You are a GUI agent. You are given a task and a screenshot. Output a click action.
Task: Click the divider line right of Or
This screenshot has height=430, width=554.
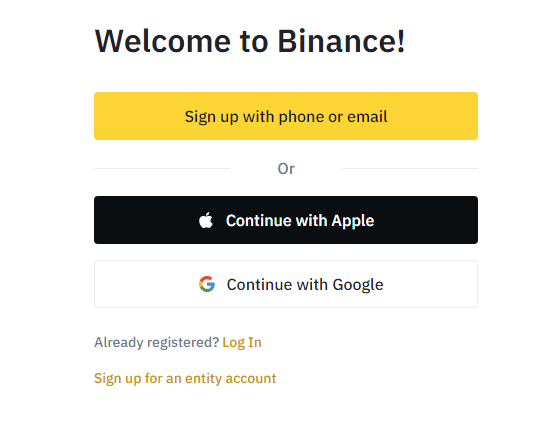pyautogui.click(x=410, y=169)
